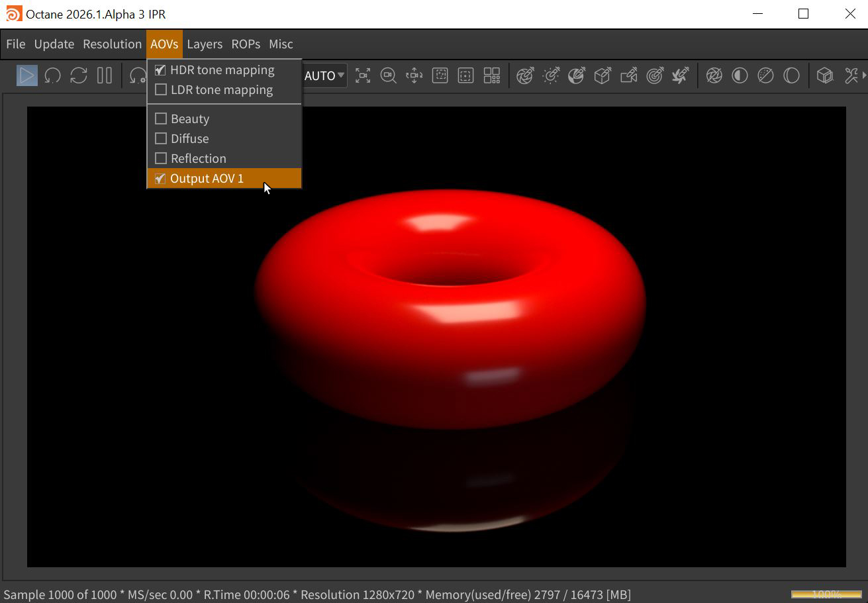868x603 pixels.
Task: Click the render progress bar showing 100%
Action: 826,594
